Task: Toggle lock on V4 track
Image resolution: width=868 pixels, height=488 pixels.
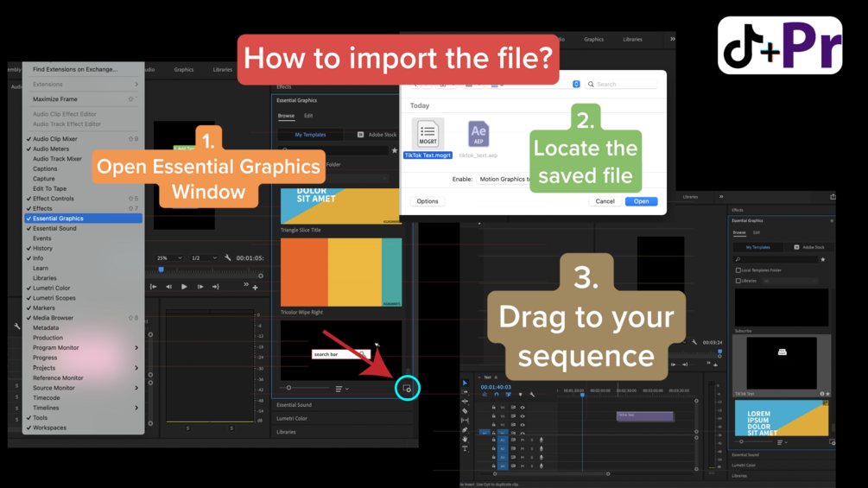Action: [494, 407]
